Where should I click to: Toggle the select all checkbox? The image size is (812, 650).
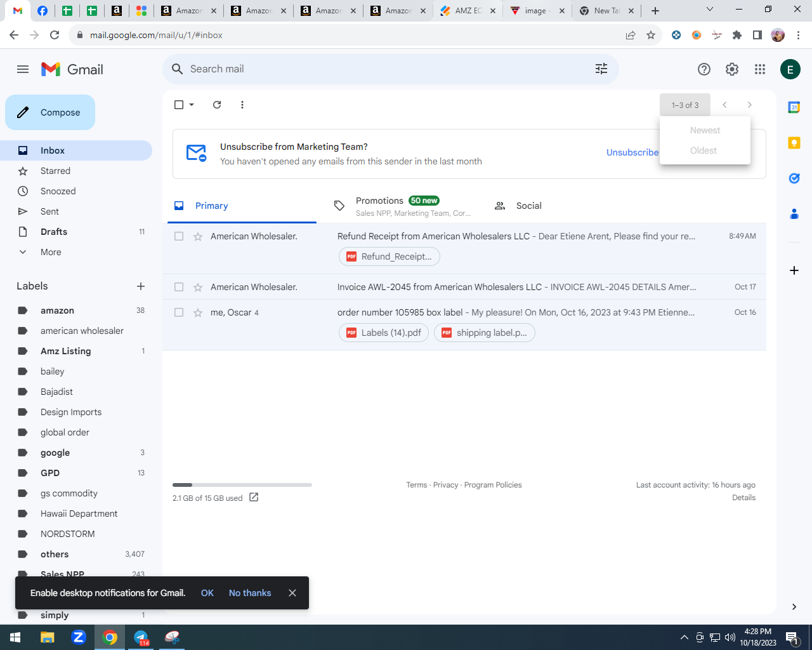(x=179, y=105)
